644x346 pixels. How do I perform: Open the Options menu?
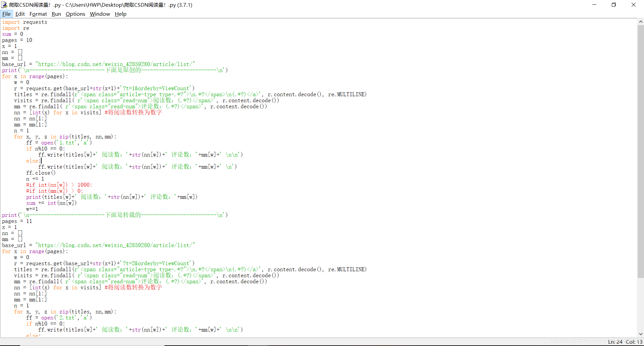(x=76, y=14)
